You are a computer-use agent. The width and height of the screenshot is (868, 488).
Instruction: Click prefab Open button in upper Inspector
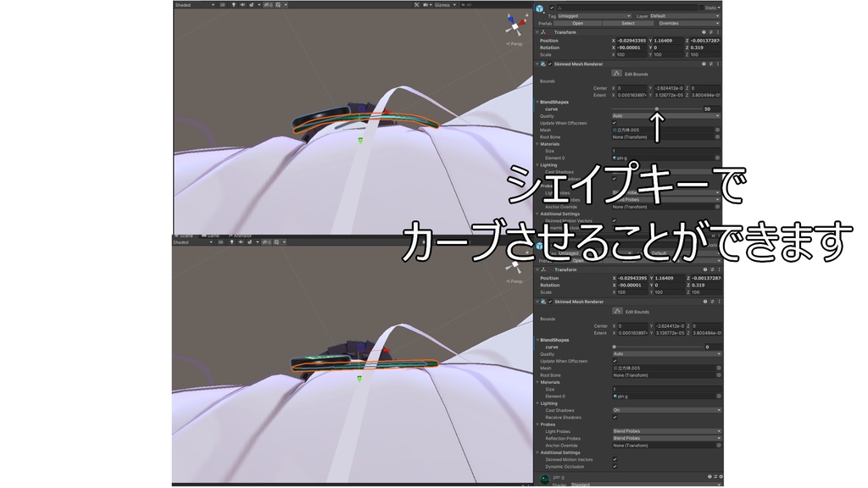click(577, 23)
